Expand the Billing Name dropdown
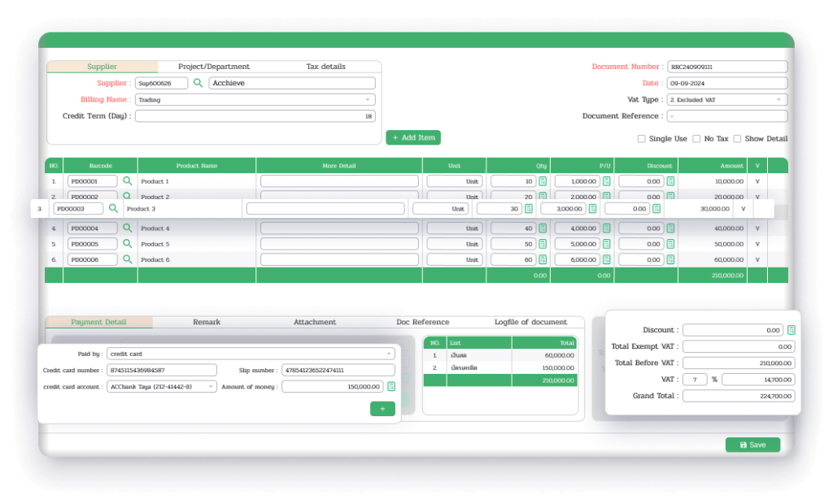Image resolution: width=833 pixels, height=504 pixels. [x=255, y=100]
